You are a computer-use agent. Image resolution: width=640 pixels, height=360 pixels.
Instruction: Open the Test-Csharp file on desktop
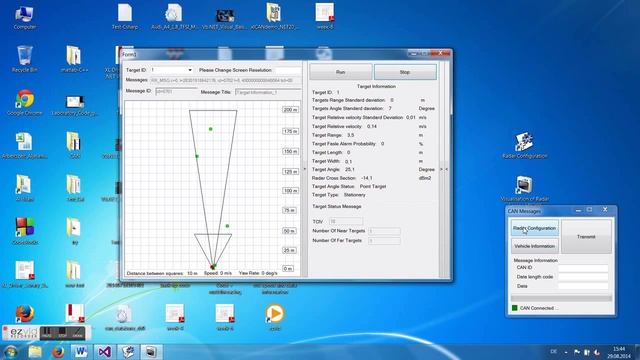click(x=125, y=16)
